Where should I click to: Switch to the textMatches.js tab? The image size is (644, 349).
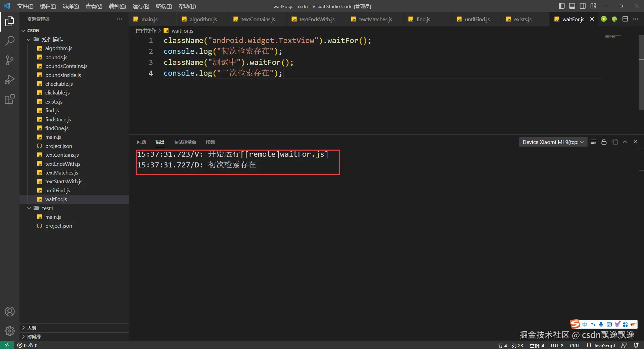[x=375, y=20]
